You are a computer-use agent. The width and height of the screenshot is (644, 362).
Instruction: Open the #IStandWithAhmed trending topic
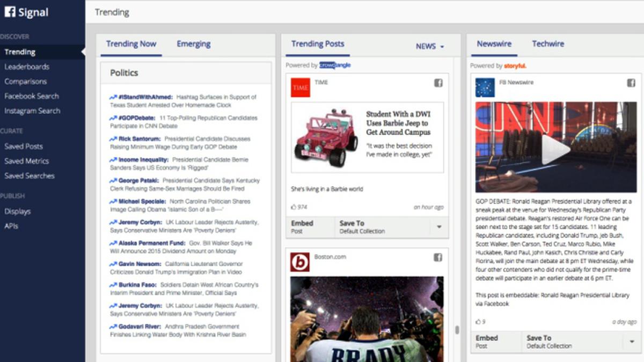(x=142, y=98)
